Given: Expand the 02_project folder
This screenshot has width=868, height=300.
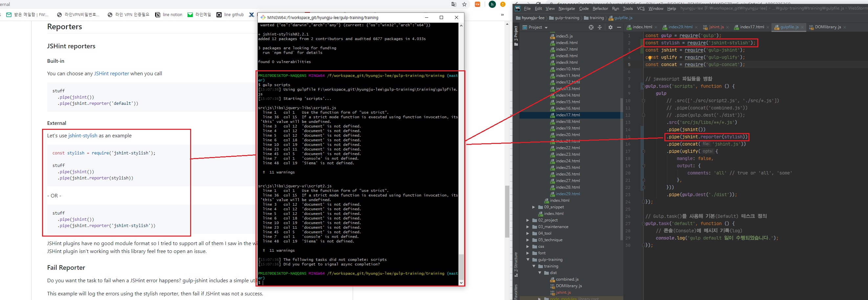Looking at the screenshot, I should (x=528, y=220).
